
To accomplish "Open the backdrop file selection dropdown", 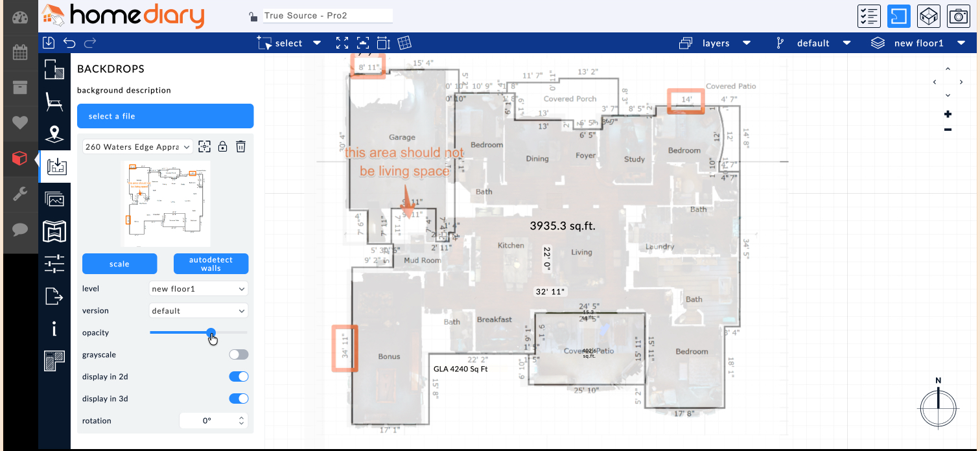I will pyautogui.click(x=138, y=147).
